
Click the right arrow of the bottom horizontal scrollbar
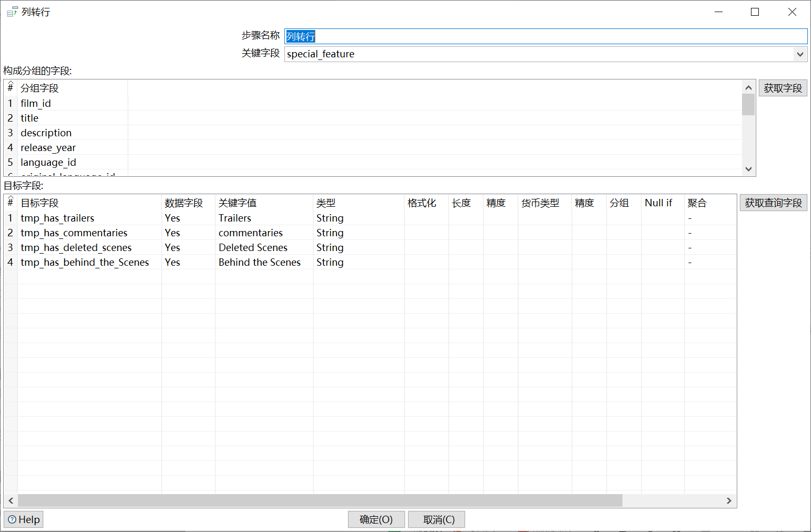(x=729, y=500)
